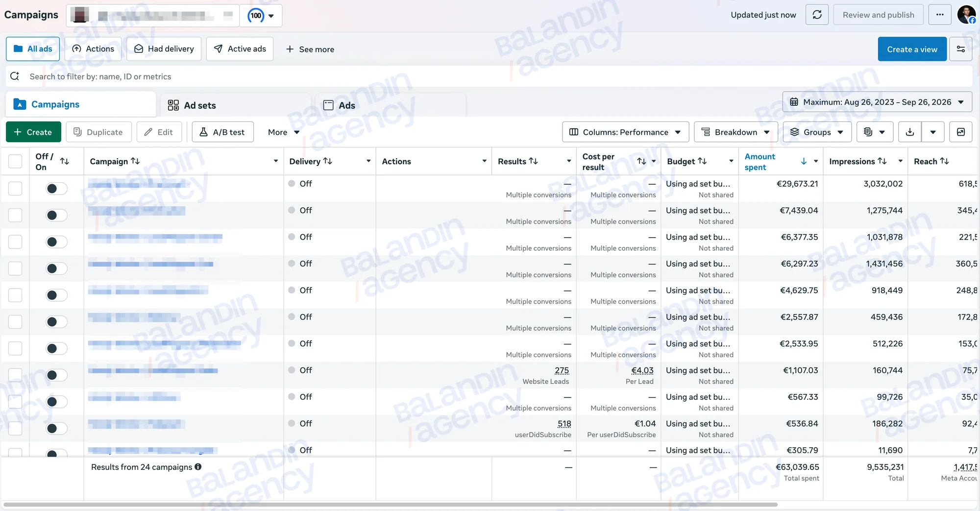Viewport: 980px width, 511px height.
Task: Toggle on the €7,439.04 campaign
Action: click(56, 215)
